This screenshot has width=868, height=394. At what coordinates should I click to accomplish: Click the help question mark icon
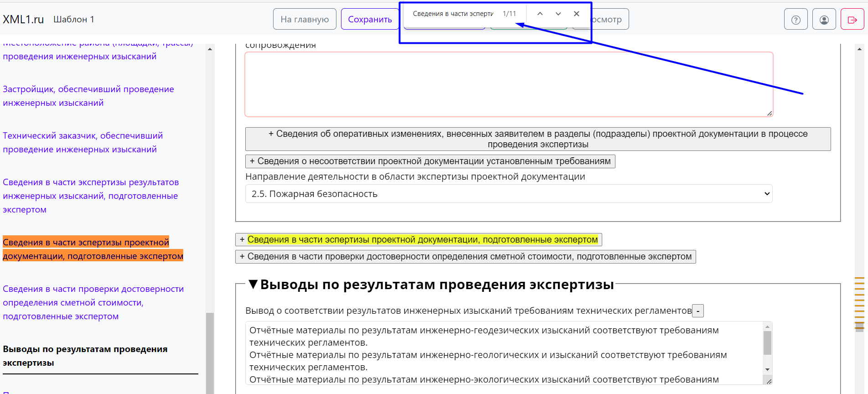click(x=796, y=20)
